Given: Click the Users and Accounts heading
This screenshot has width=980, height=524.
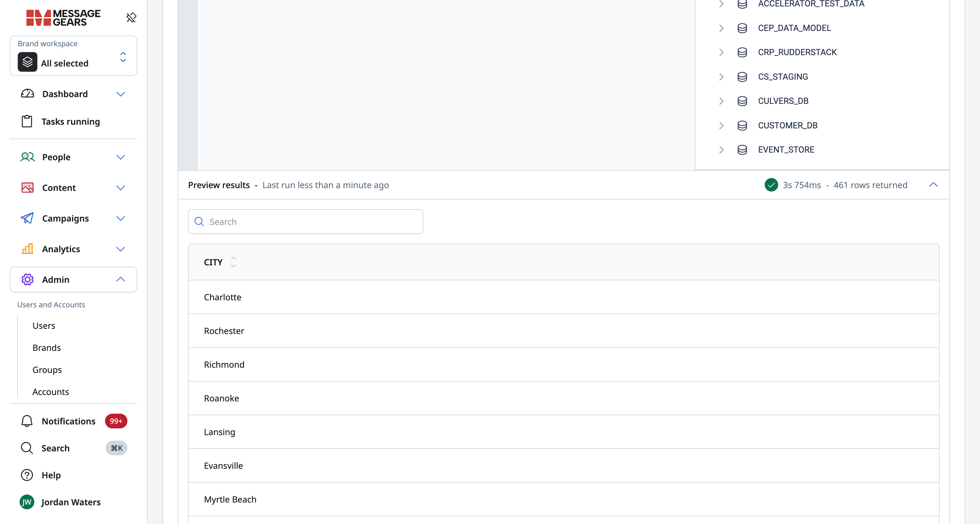Looking at the screenshot, I should pyautogui.click(x=51, y=304).
